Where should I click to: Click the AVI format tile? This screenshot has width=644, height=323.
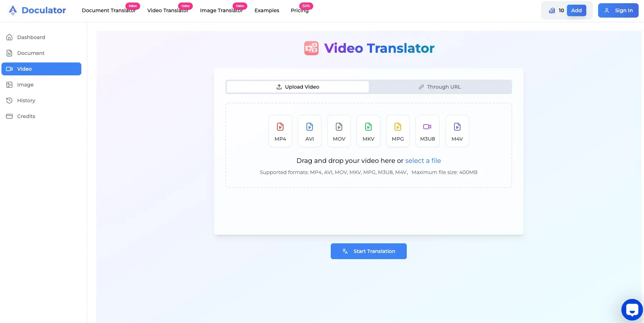coord(310,131)
